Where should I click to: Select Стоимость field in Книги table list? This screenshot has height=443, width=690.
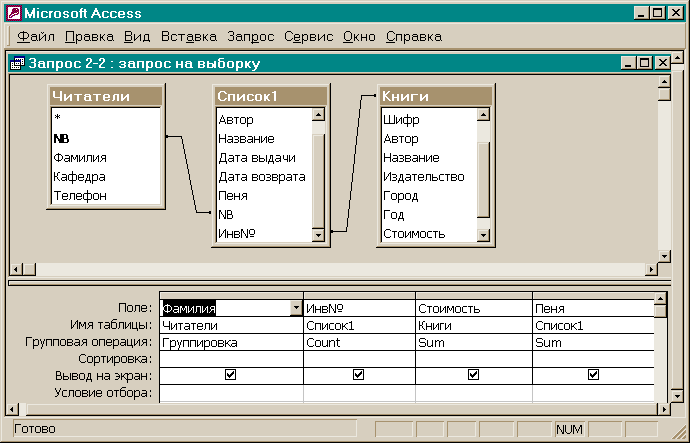429,233
